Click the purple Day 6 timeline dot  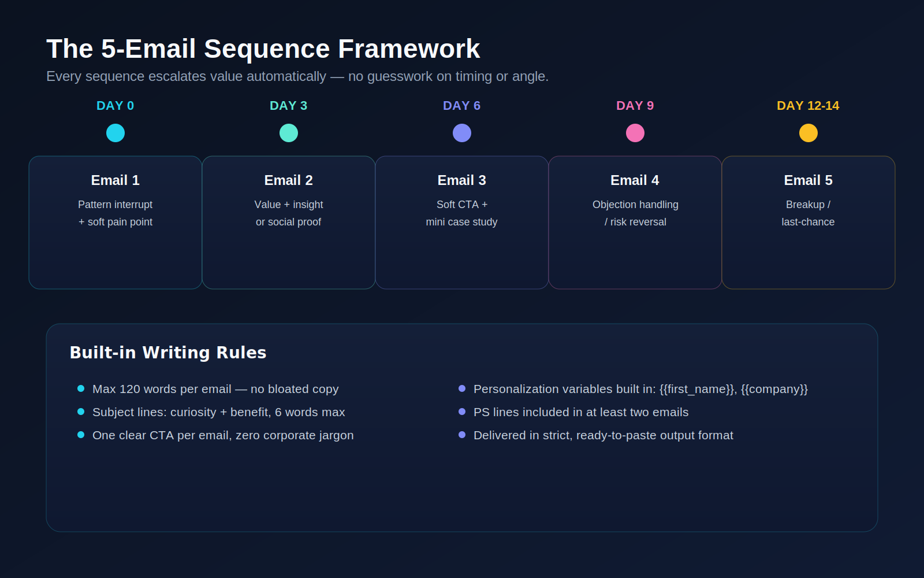coord(462,133)
